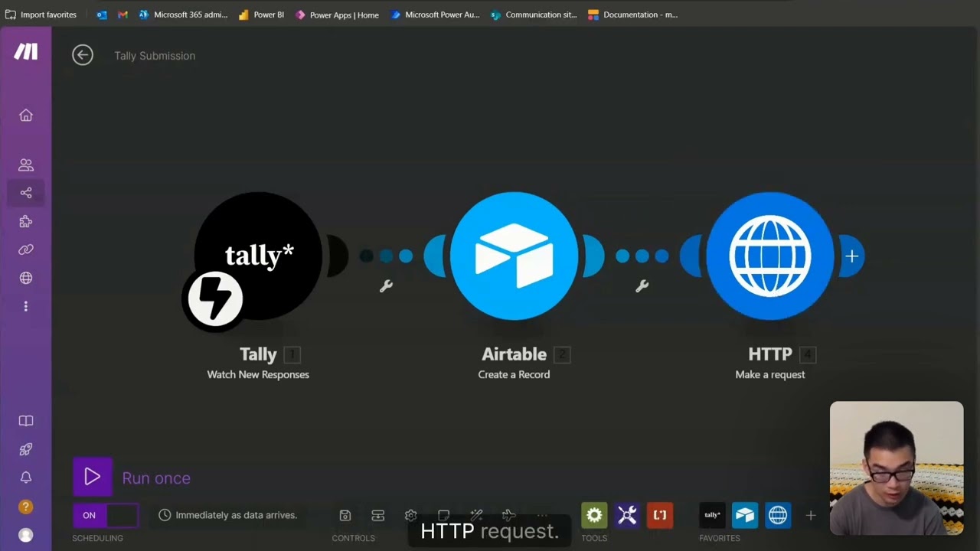Image resolution: width=980 pixels, height=551 pixels.
Task: Open the wrench between Tally and Airtable
Action: (x=386, y=285)
